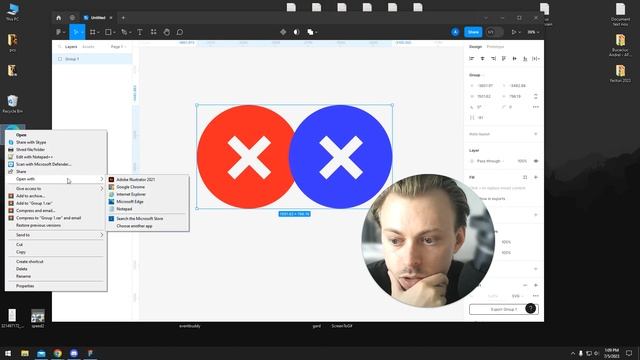
Task: Open Chrome from the taskbar
Action: point(58,353)
